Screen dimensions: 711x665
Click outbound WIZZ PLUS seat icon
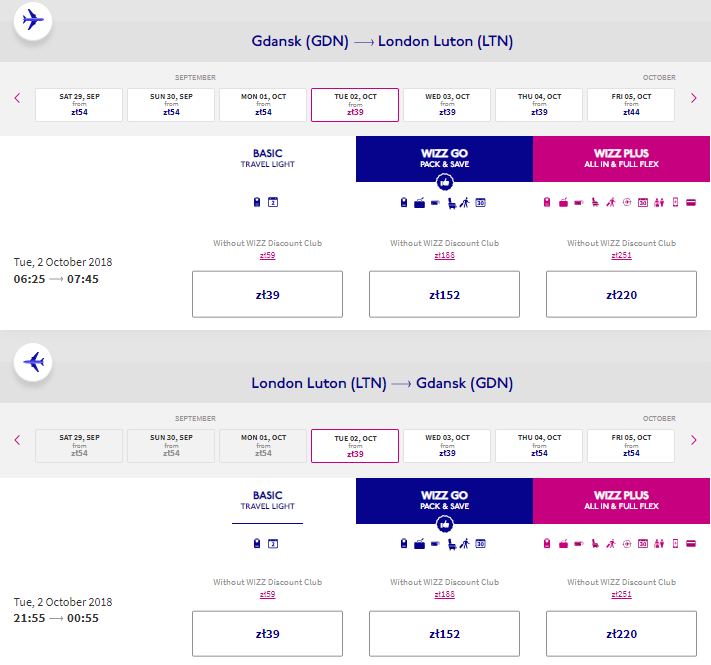coord(595,202)
